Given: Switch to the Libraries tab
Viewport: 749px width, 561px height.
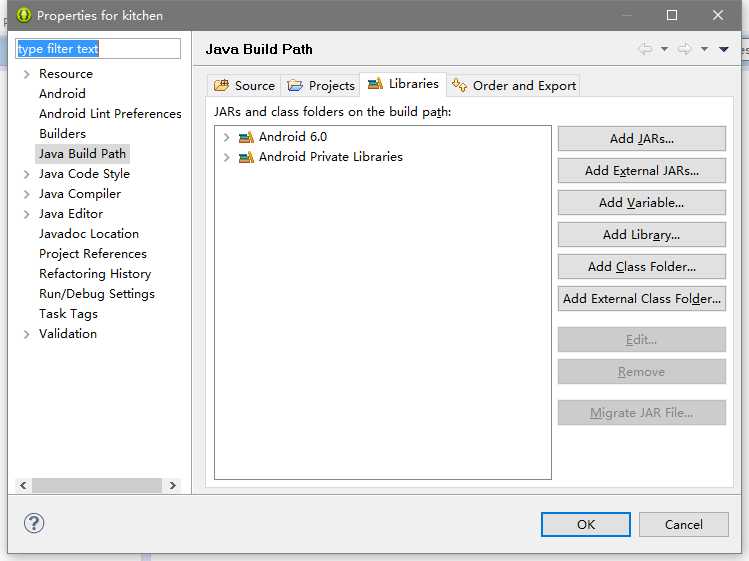Looking at the screenshot, I should coord(403,84).
